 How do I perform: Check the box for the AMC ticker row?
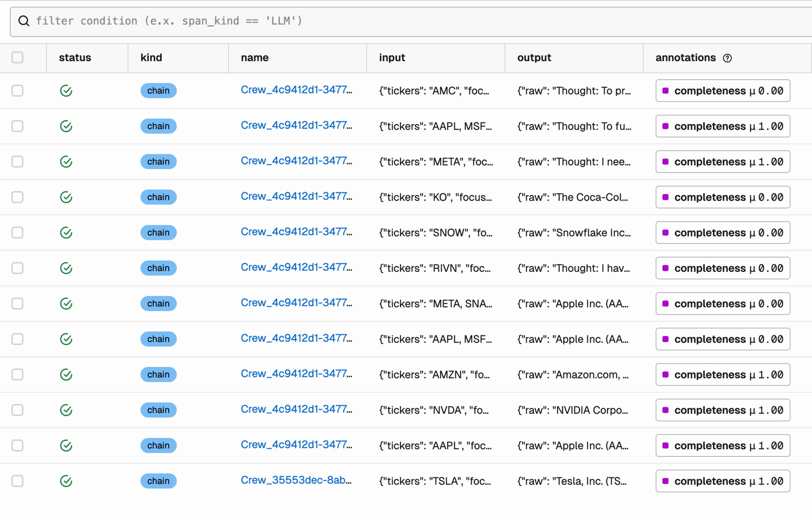point(17,91)
